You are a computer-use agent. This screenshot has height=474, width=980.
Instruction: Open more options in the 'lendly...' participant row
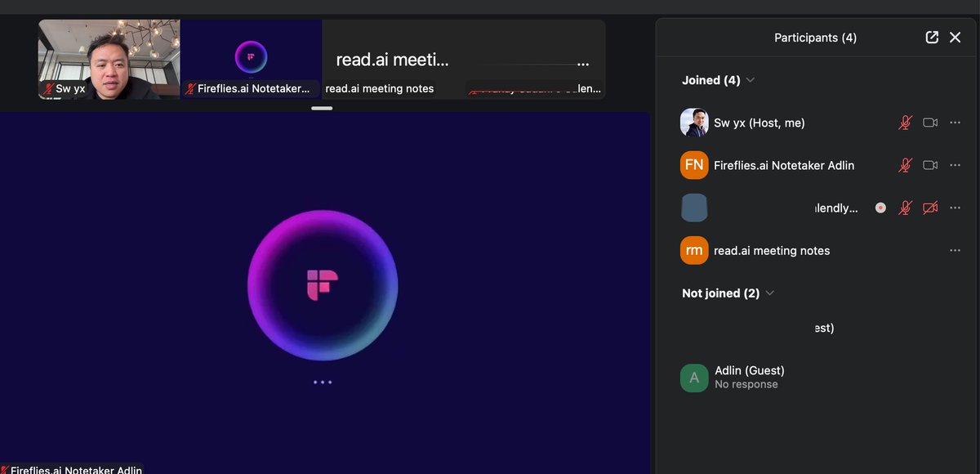[955, 208]
